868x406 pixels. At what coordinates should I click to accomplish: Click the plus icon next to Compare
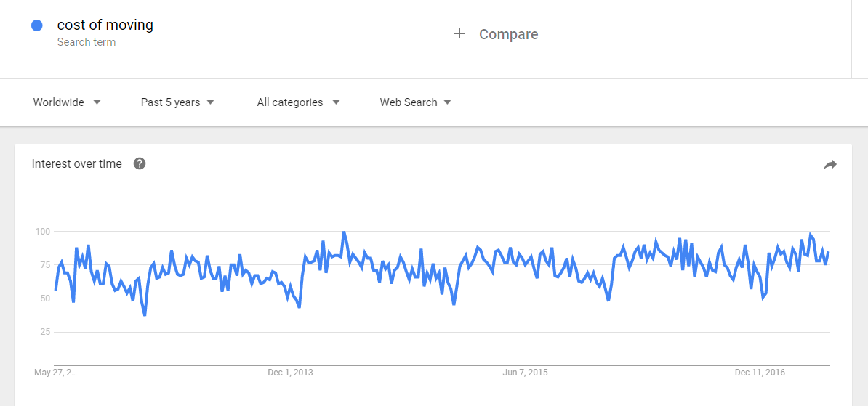(x=459, y=34)
